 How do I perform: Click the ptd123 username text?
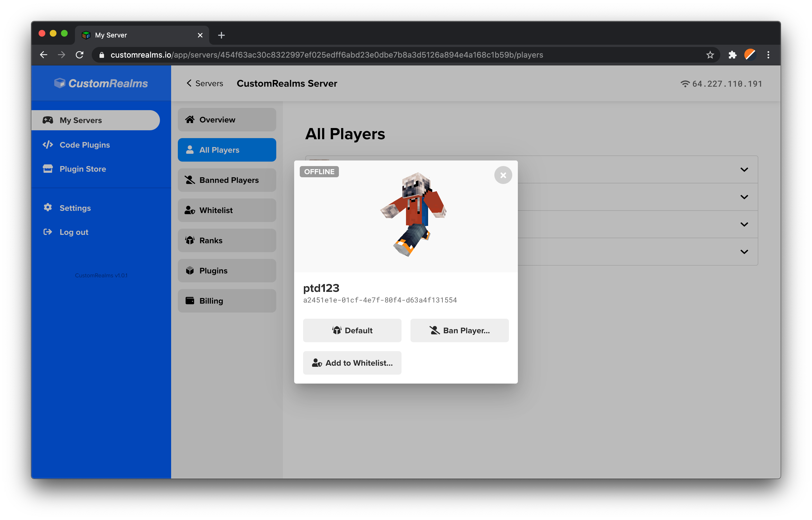pyautogui.click(x=321, y=288)
